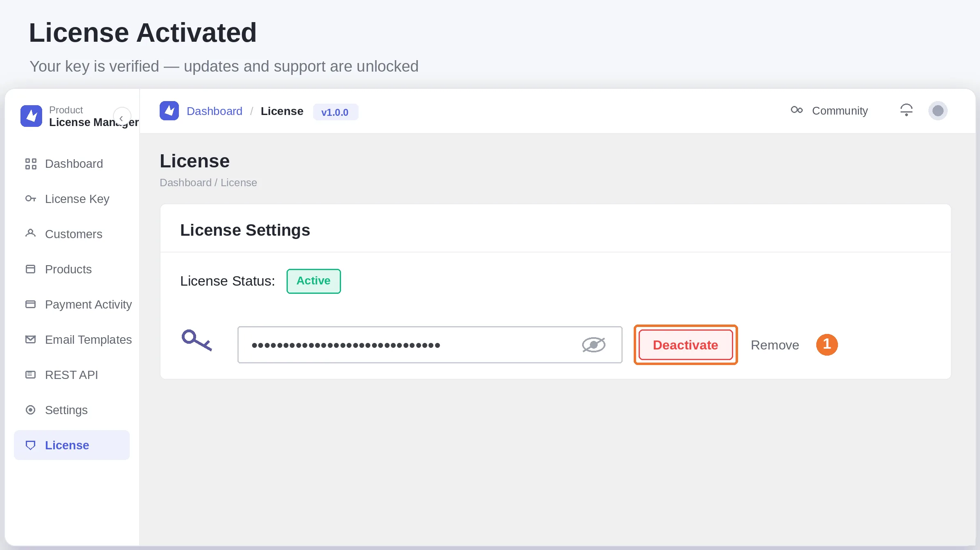Click the Settings gear icon in sidebar
The image size is (980, 550).
click(x=31, y=410)
